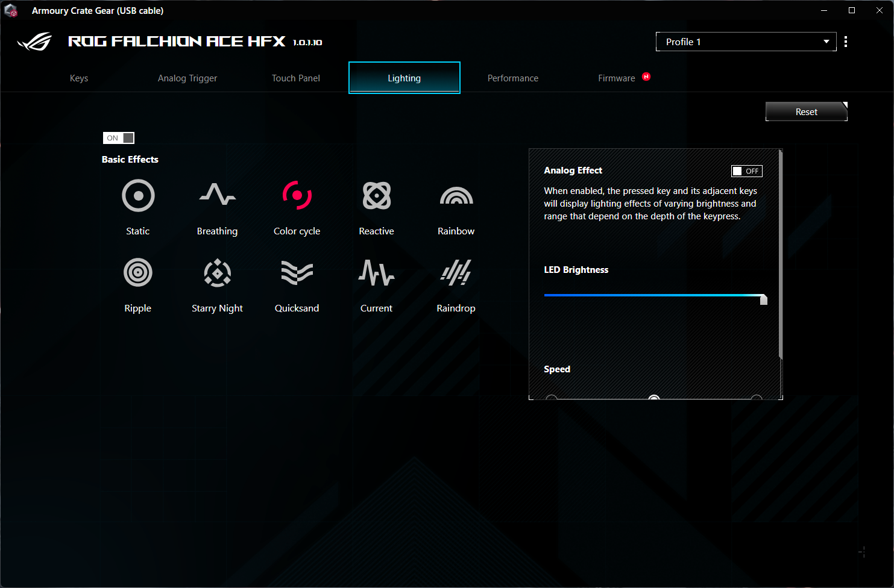The image size is (894, 588).
Task: Open the three-dot profile options menu
Action: (x=846, y=42)
